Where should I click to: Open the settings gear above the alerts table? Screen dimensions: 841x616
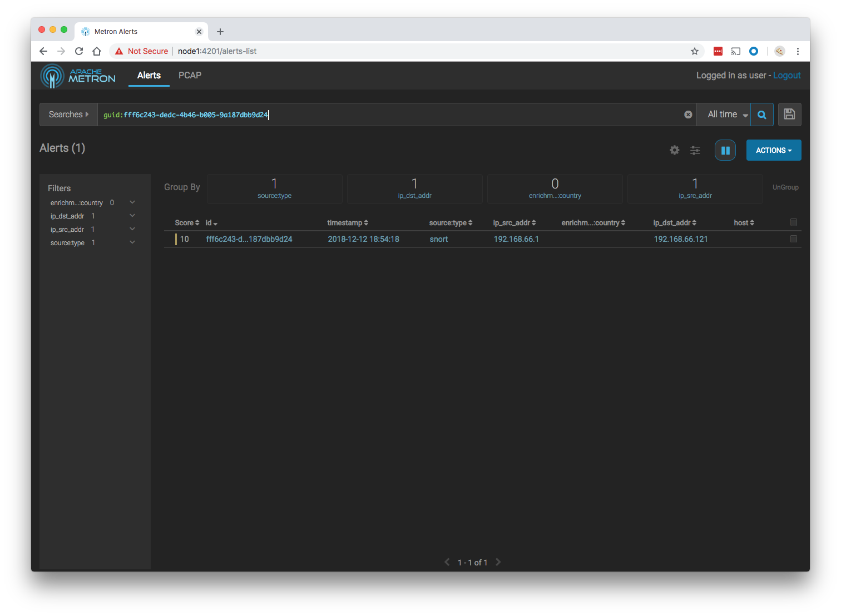674,150
